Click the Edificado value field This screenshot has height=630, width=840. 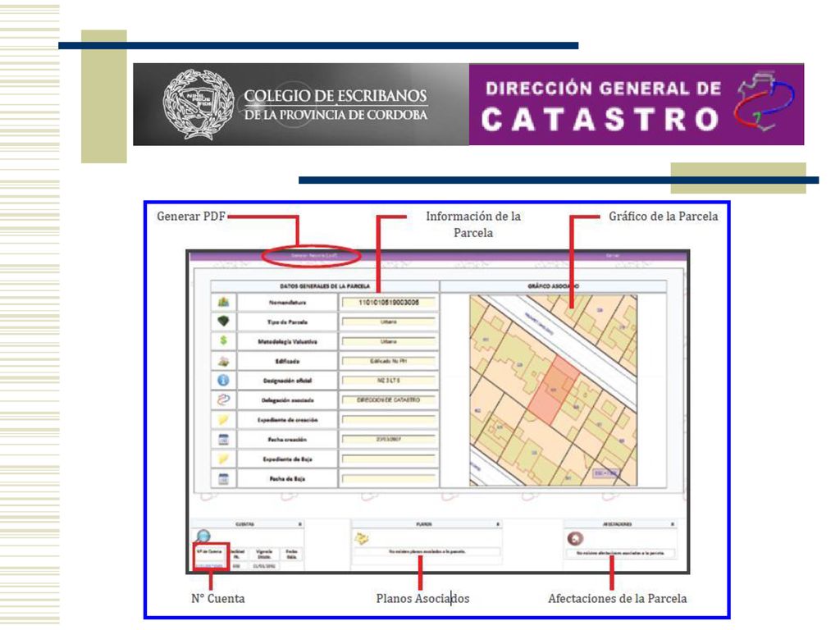pyautogui.click(x=388, y=361)
